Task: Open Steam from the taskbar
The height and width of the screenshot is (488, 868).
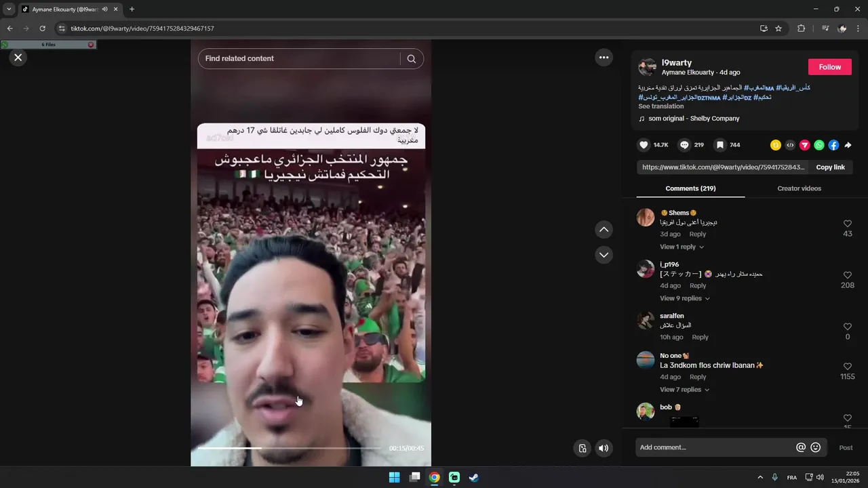Action: [x=474, y=477]
